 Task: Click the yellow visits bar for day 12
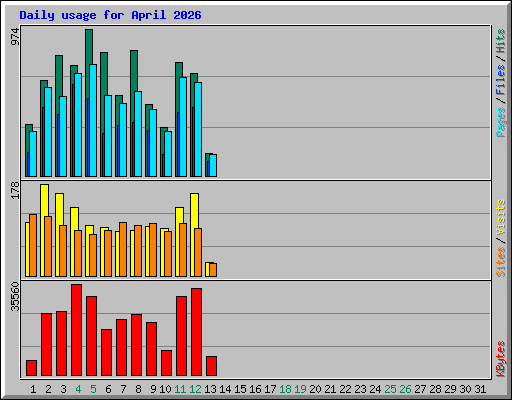point(195,211)
